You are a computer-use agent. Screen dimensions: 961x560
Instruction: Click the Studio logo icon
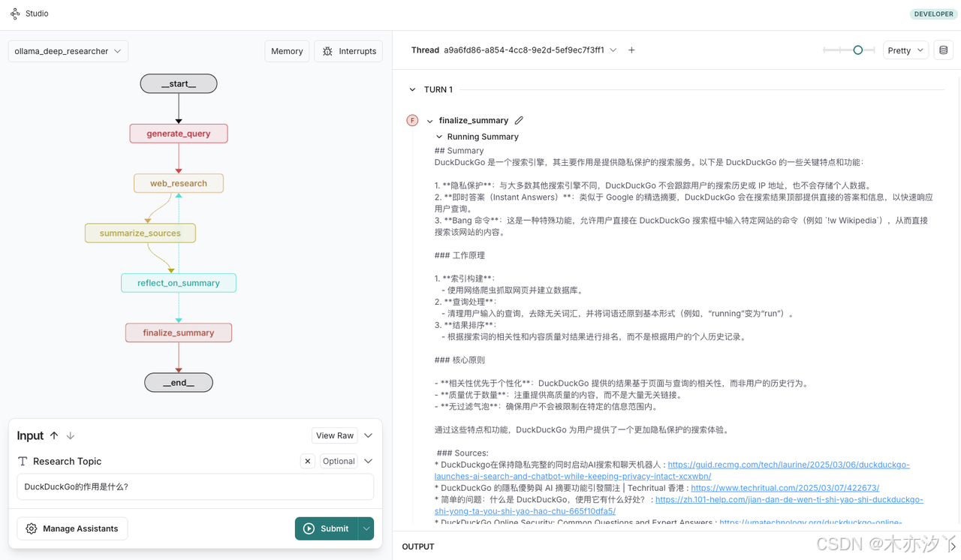pyautogui.click(x=14, y=14)
